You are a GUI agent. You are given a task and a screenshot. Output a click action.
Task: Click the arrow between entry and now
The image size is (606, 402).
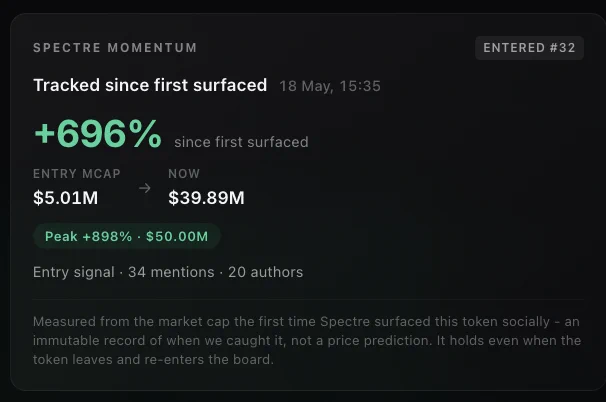coord(145,188)
